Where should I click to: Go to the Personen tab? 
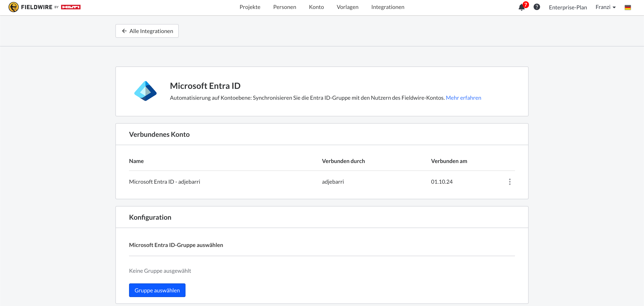click(x=285, y=7)
